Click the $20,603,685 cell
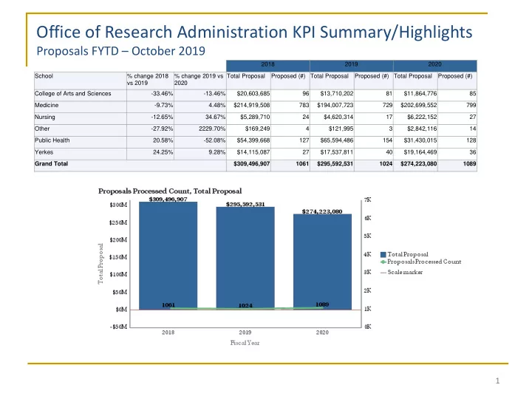This screenshot has width=532, height=399. pos(248,94)
